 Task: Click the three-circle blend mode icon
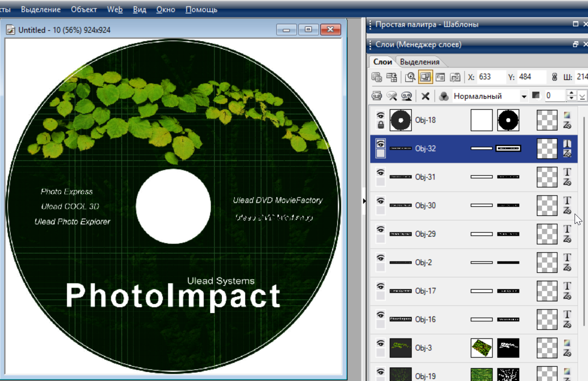(443, 96)
